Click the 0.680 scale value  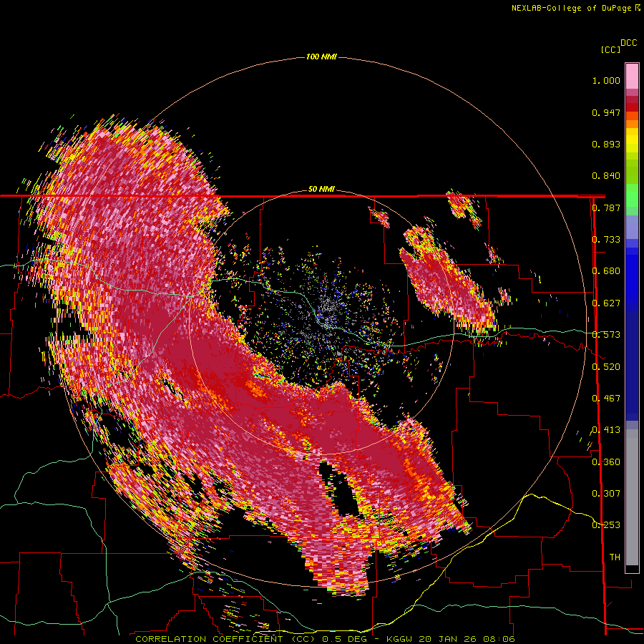point(606,271)
